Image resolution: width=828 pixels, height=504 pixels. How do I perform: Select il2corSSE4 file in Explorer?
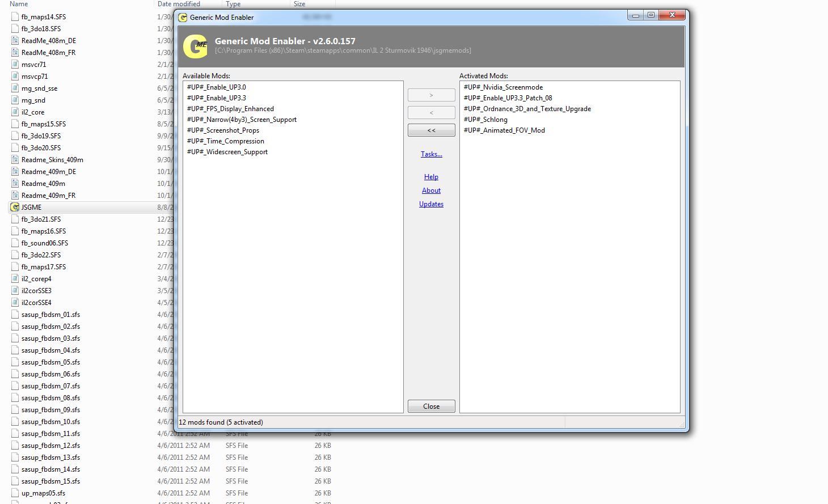36,303
